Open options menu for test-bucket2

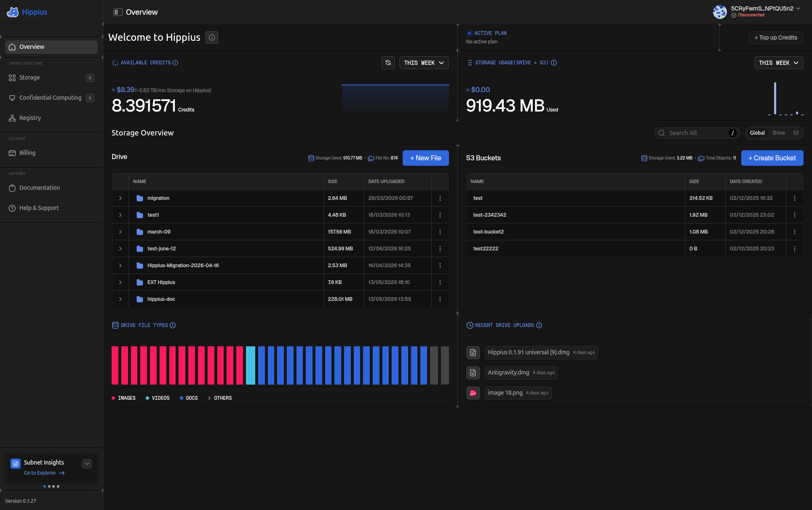pyautogui.click(x=795, y=232)
